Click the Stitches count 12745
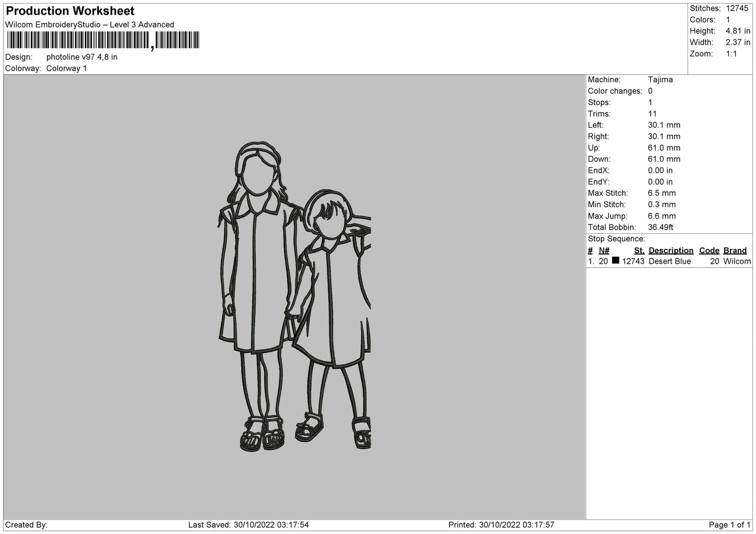 click(x=738, y=8)
